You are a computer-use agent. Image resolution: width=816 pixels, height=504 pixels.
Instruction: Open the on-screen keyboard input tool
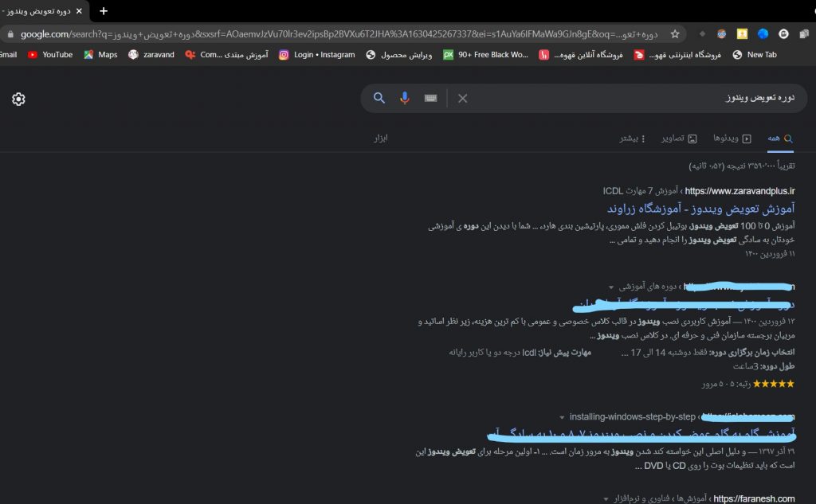pos(430,98)
